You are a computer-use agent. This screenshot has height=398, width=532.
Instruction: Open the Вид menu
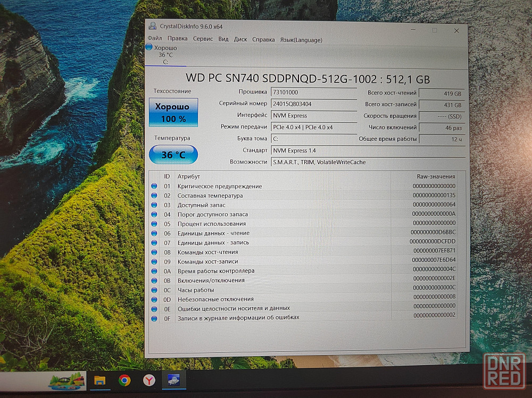point(223,39)
